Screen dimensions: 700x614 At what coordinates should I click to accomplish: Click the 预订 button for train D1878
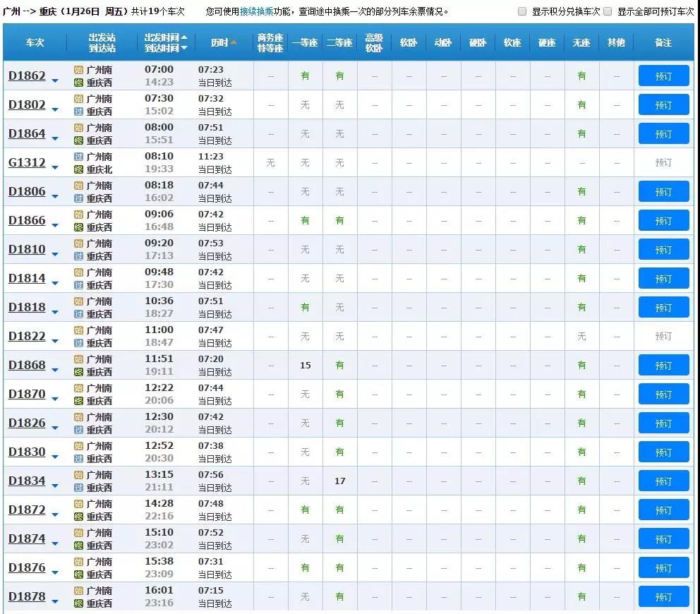click(663, 596)
